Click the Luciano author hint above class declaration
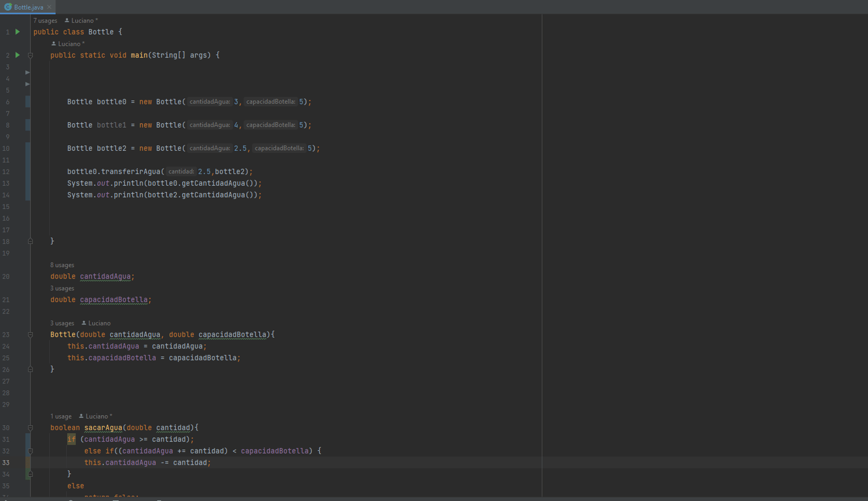Viewport: 868px width, 501px height. [81, 20]
